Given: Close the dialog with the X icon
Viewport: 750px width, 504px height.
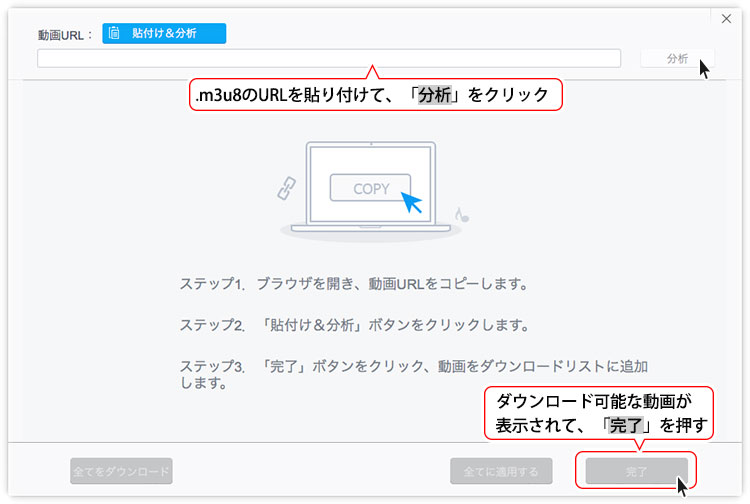Looking at the screenshot, I should [727, 18].
